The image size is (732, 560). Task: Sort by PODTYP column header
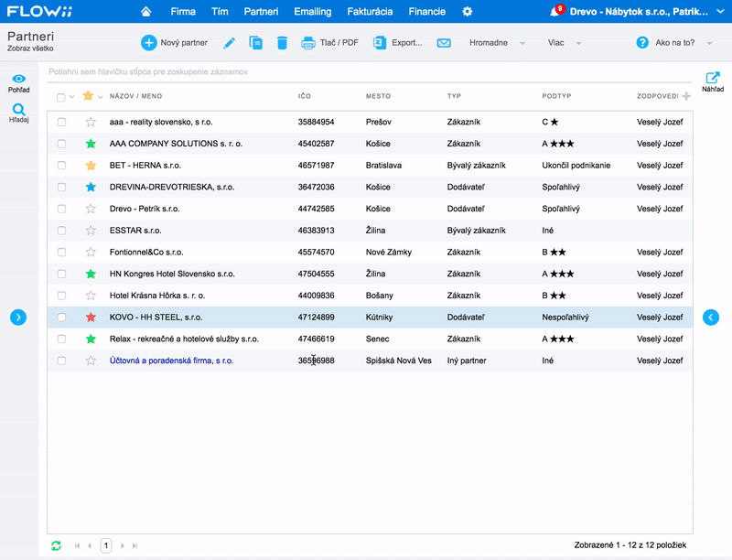click(x=556, y=96)
